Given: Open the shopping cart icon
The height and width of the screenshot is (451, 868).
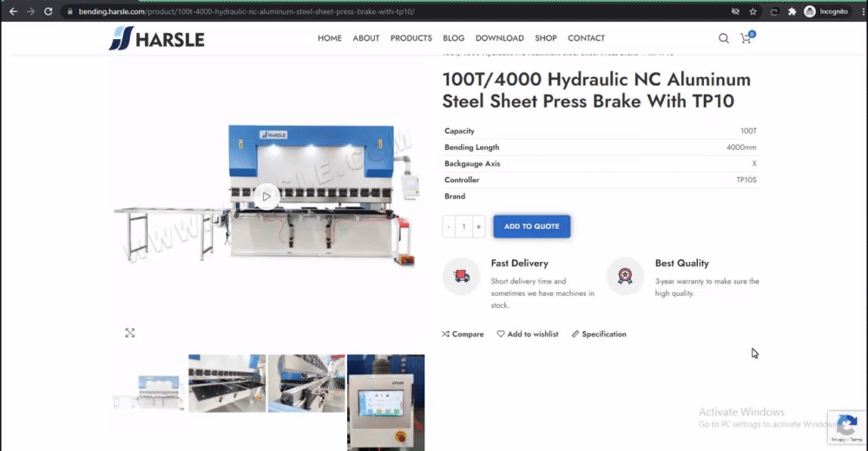Looking at the screenshot, I should tap(746, 38).
